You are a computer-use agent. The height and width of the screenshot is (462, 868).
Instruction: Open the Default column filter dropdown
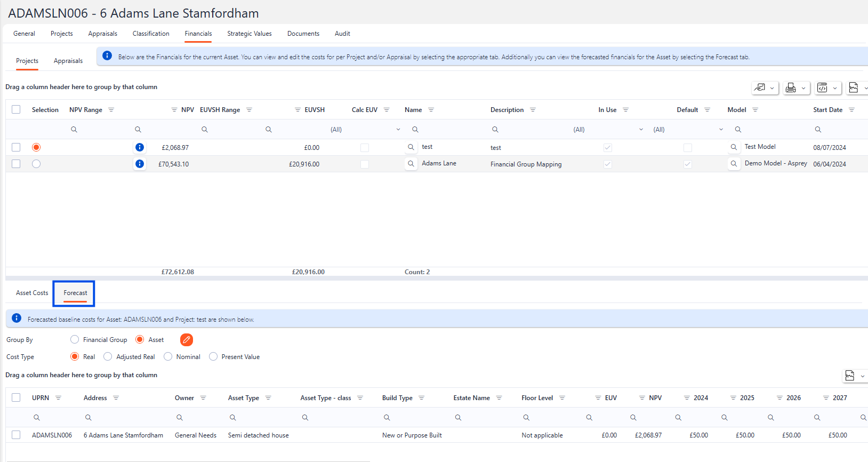[721, 130]
